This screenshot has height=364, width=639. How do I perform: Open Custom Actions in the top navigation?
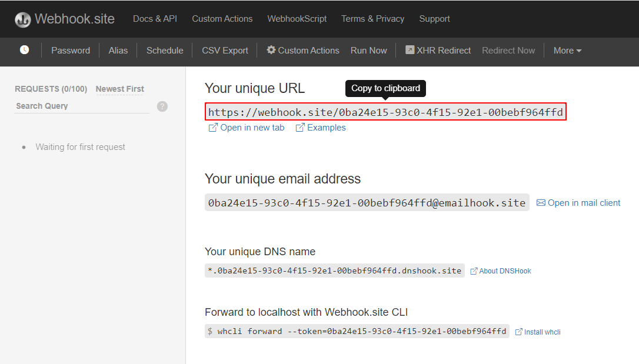pos(222,19)
